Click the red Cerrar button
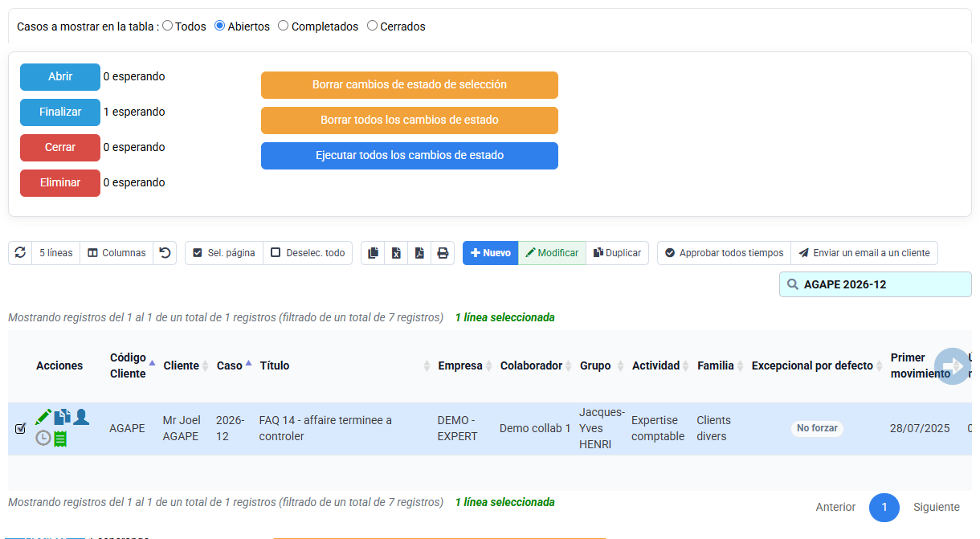This screenshot has height=539, width=980. pyautogui.click(x=60, y=148)
